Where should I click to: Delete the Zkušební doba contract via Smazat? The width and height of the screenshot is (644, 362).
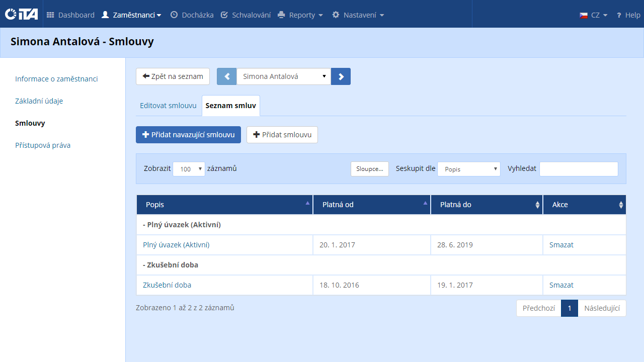click(x=561, y=285)
